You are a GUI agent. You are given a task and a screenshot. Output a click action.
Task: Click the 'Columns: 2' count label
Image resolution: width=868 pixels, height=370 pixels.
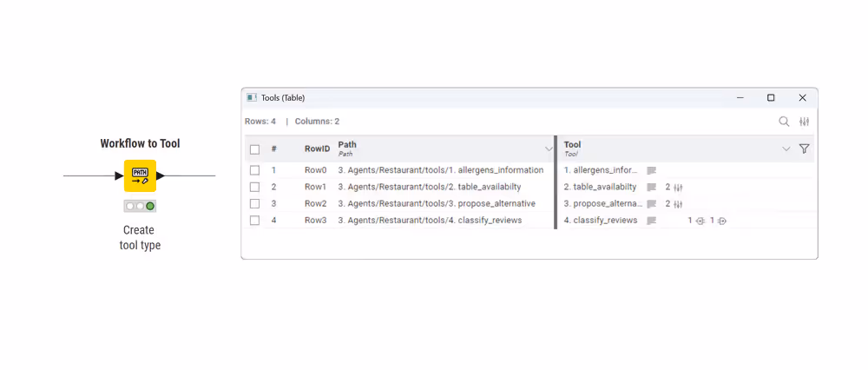[317, 122]
